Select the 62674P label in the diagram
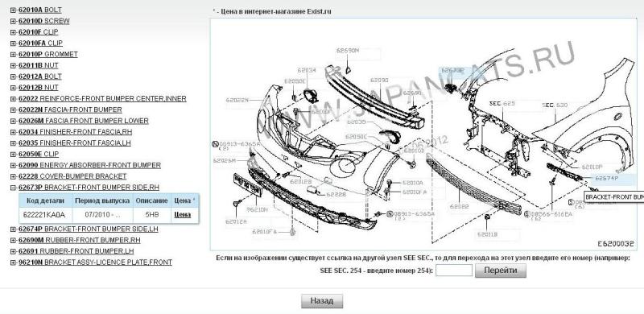 [x=607, y=179]
